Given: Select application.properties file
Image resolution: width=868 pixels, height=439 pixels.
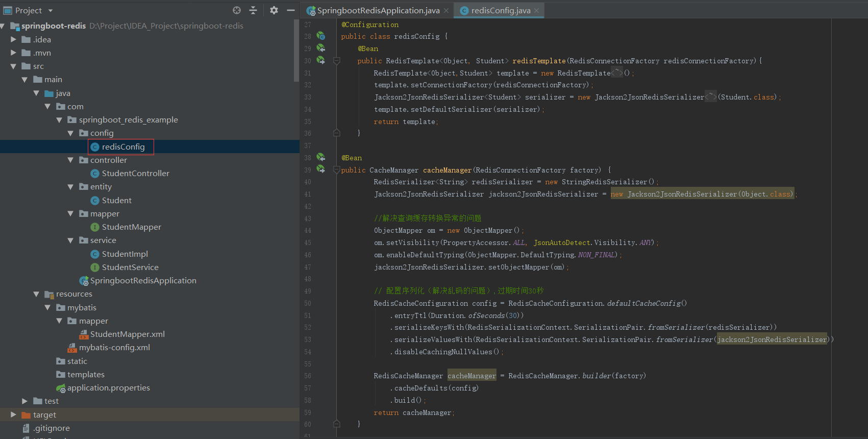Looking at the screenshot, I should (x=108, y=388).
